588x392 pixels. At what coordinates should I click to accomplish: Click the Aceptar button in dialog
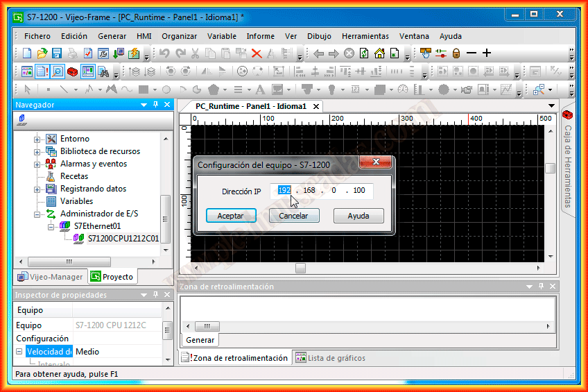tap(231, 216)
